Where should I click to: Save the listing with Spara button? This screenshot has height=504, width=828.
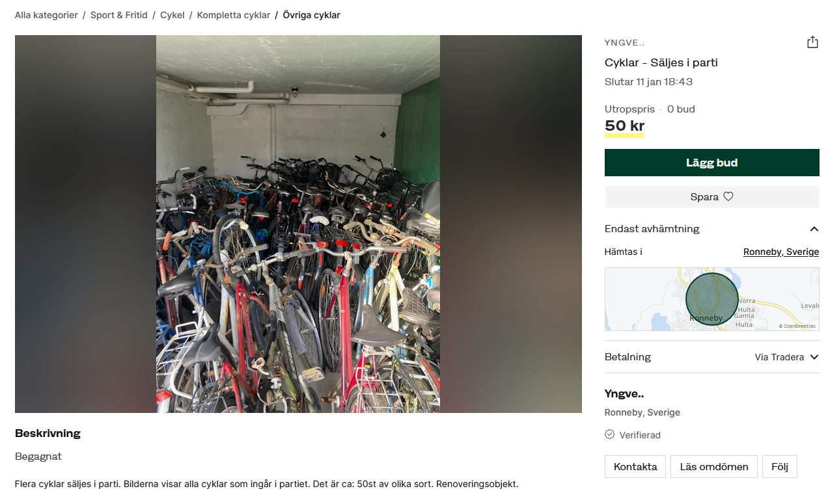[x=711, y=196]
